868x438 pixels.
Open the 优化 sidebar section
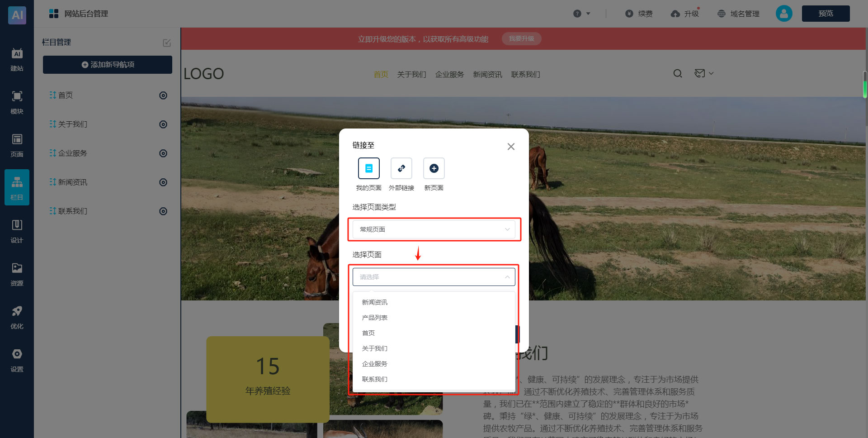(x=17, y=318)
